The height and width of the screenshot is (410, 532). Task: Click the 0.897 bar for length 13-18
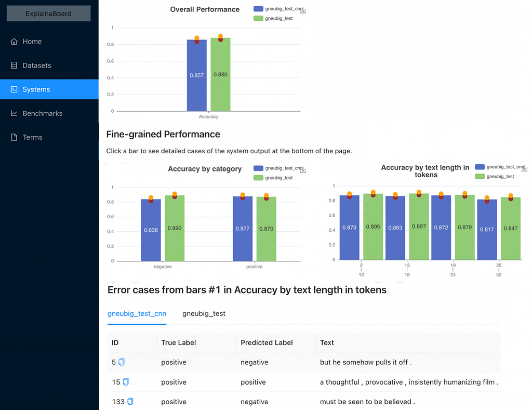click(419, 227)
